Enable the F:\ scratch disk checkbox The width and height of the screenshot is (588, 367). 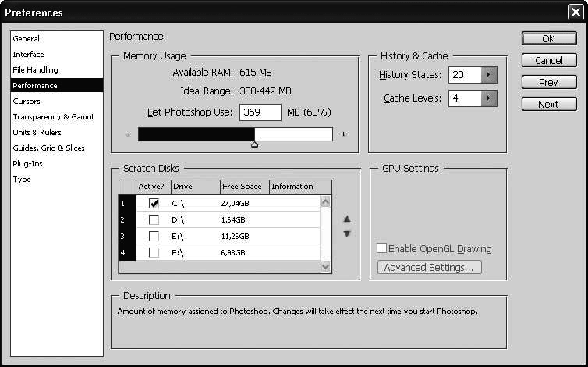(154, 252)
